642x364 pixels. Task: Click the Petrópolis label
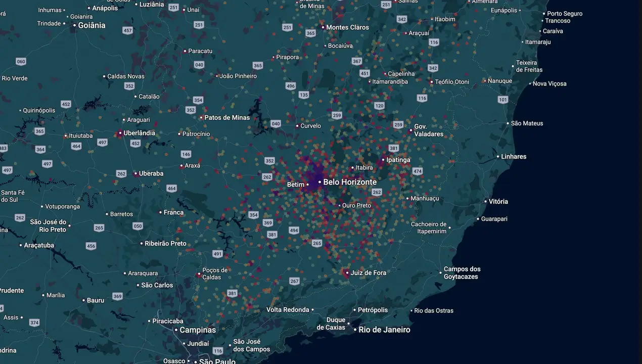pyautogui.click(x=373, y=310)
